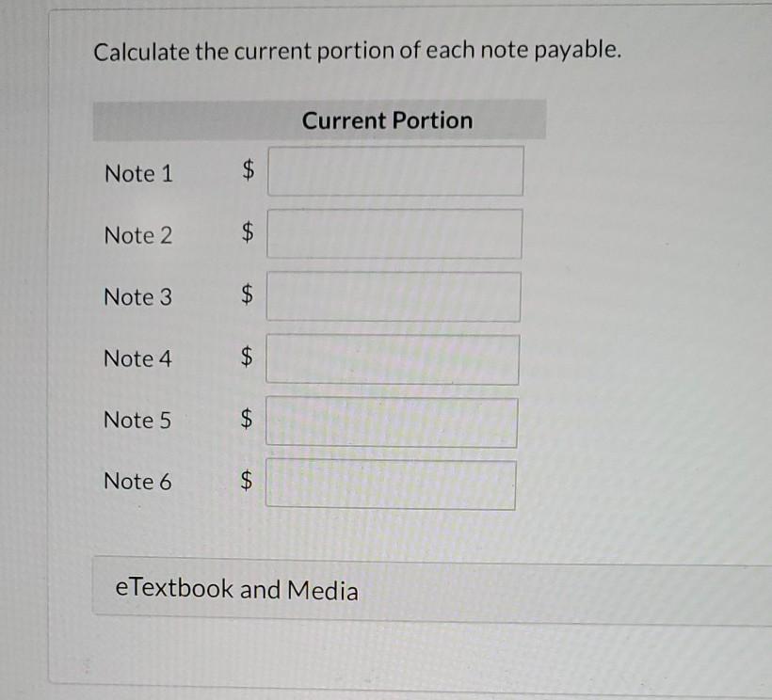Select the Note 5 row label
The image size is (772, 700).
137,421
